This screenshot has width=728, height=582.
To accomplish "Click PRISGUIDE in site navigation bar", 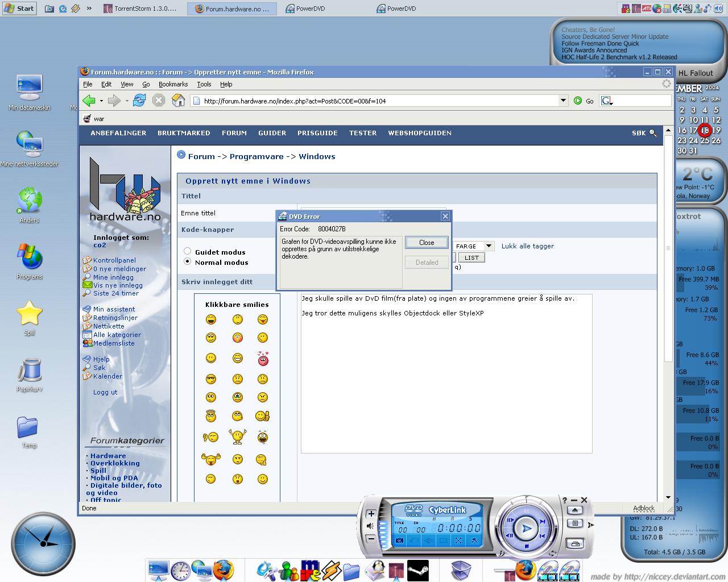I will 317,133.
